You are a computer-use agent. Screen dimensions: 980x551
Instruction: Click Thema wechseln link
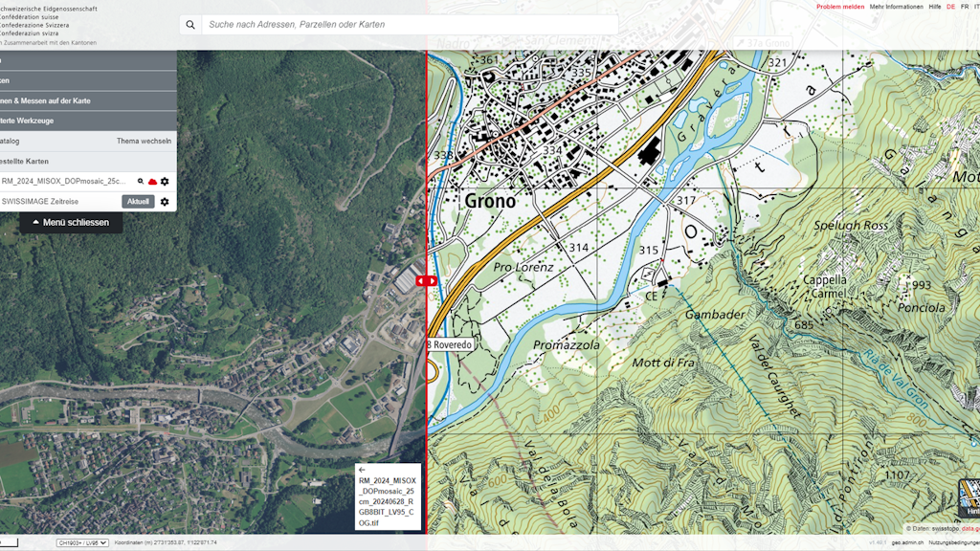point(144,141)
